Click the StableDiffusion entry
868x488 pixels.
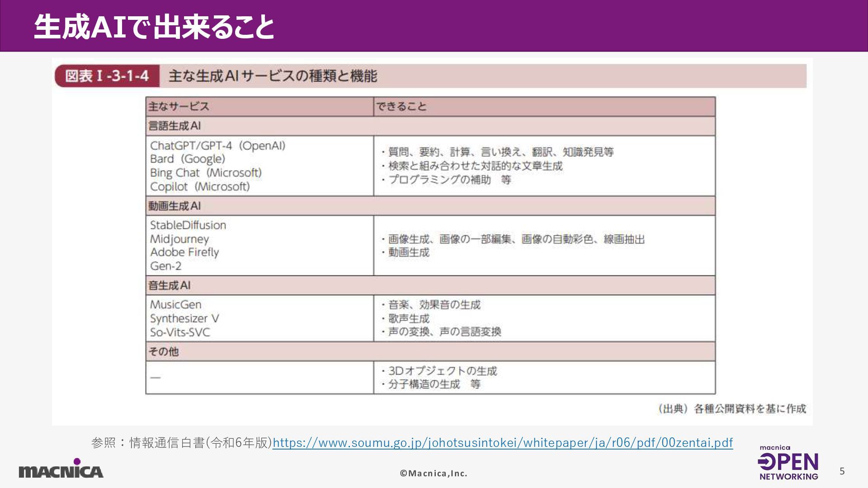188,225
